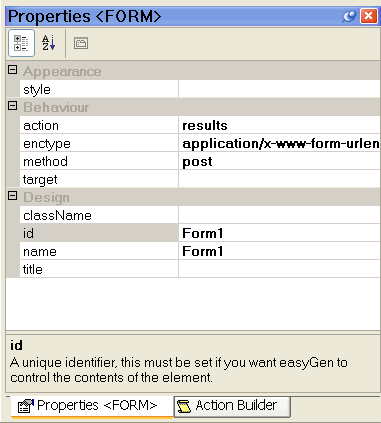Image resolution: width=381 pixels, height=423 pixels.
Task: Switch to the Action Builder tab
Action: tap(232, 406)
